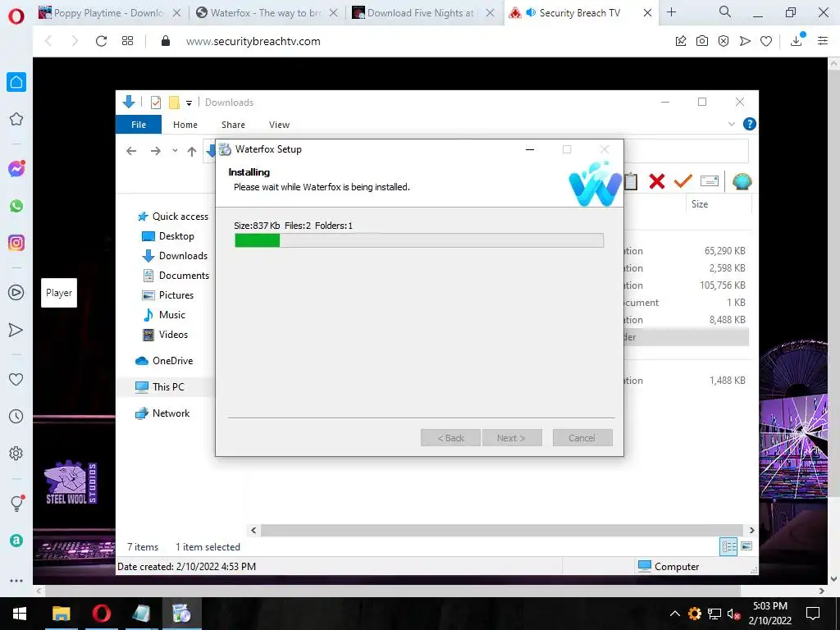Open WhatsApp in Opera sidebar
The image size is (840, 630).
coord(16,206)
